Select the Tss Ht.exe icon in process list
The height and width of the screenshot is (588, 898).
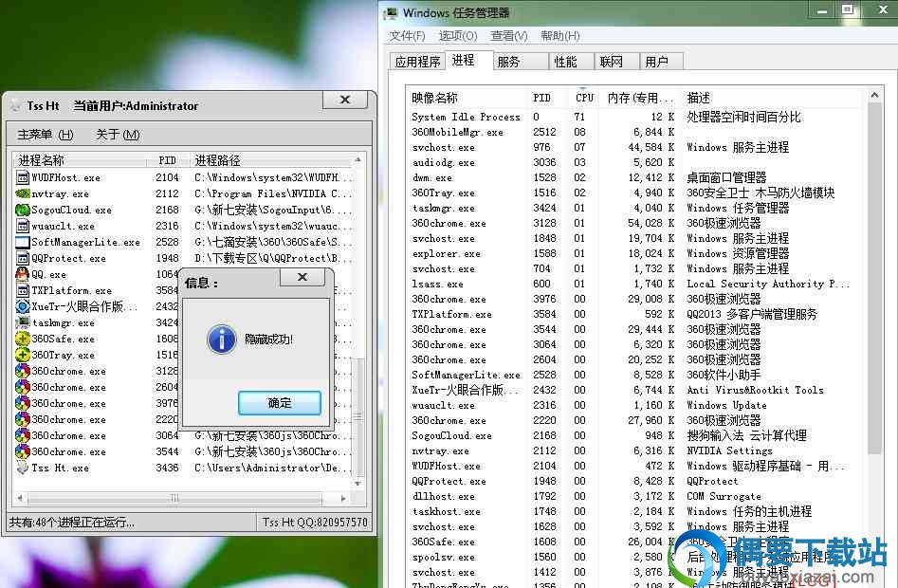click(23, 468)
